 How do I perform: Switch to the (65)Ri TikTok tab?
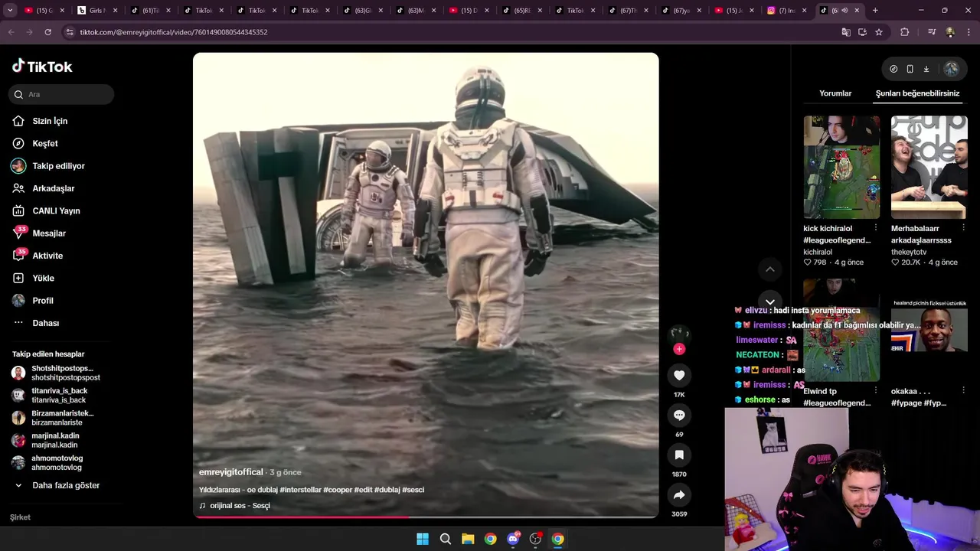pyautogui.click(x=522, y=10)
